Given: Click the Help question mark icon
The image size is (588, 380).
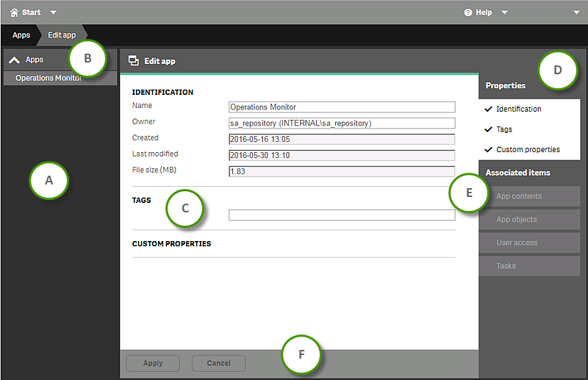Looking at the screenshot, I should (x=467, y=12).
